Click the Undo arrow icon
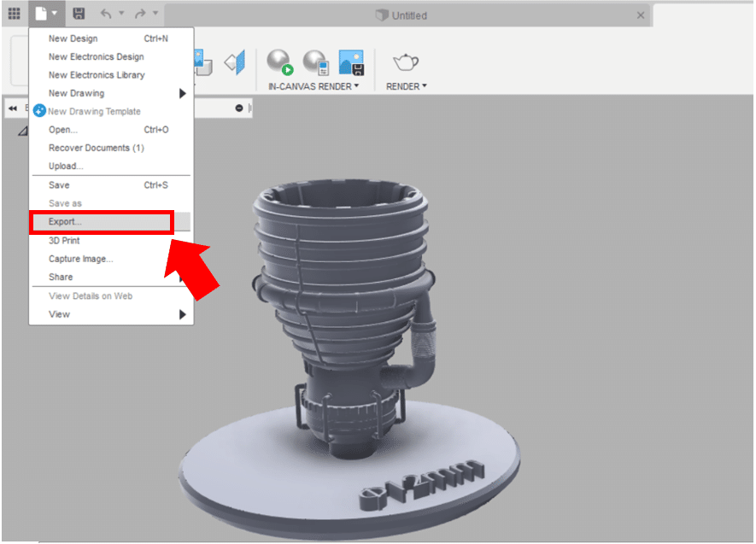Viewport: 756px width, 544px height. click(106, 14)
